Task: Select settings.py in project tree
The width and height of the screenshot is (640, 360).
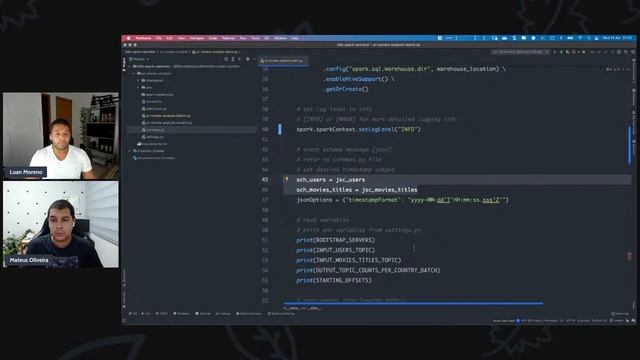Action: [x=153, y=137]
